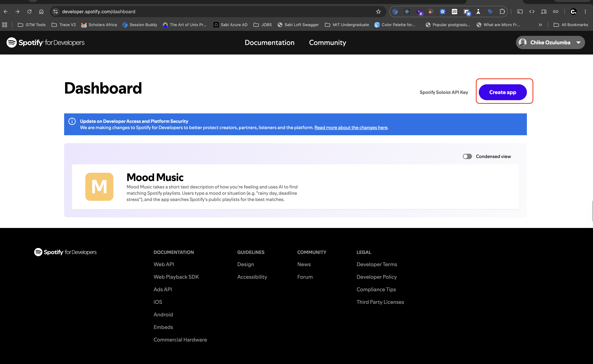Toggle the side panel icon in toolbar
Screen dimensions: 593x364
pyautogui.click(x=544, y=12)
